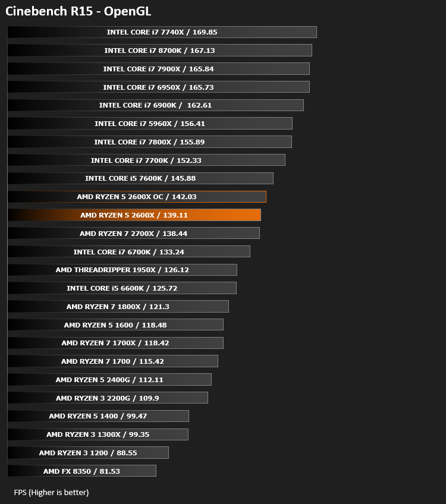
Task: Click the highlighted orange Ryzen 5 2600X bar
Action: [134, 215]
